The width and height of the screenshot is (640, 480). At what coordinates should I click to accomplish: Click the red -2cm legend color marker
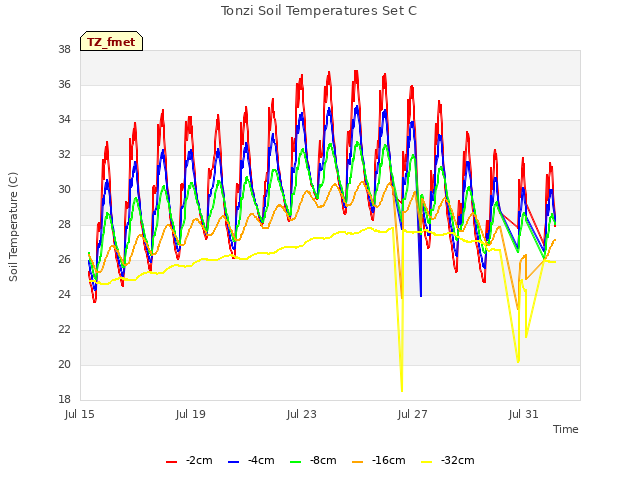pos(171,462)
